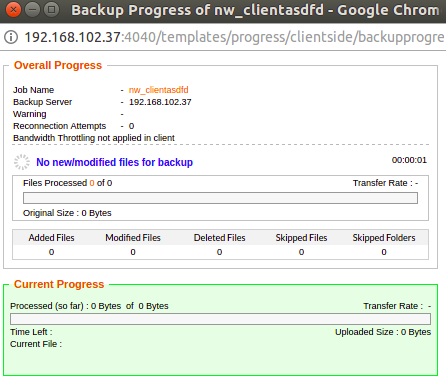
Task: Click the Current Progress bytes progress bar
Action: pos(220,319)
